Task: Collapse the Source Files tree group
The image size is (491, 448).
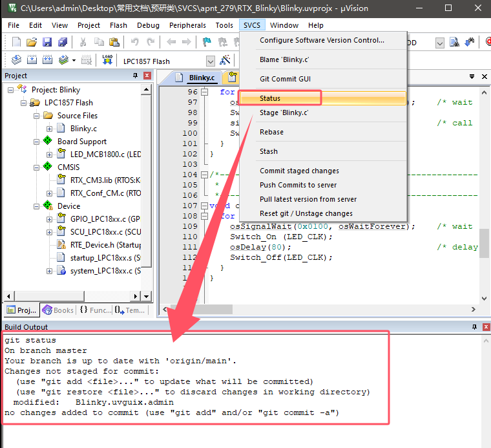Action: pyautogui.click(x=37, y=116)
